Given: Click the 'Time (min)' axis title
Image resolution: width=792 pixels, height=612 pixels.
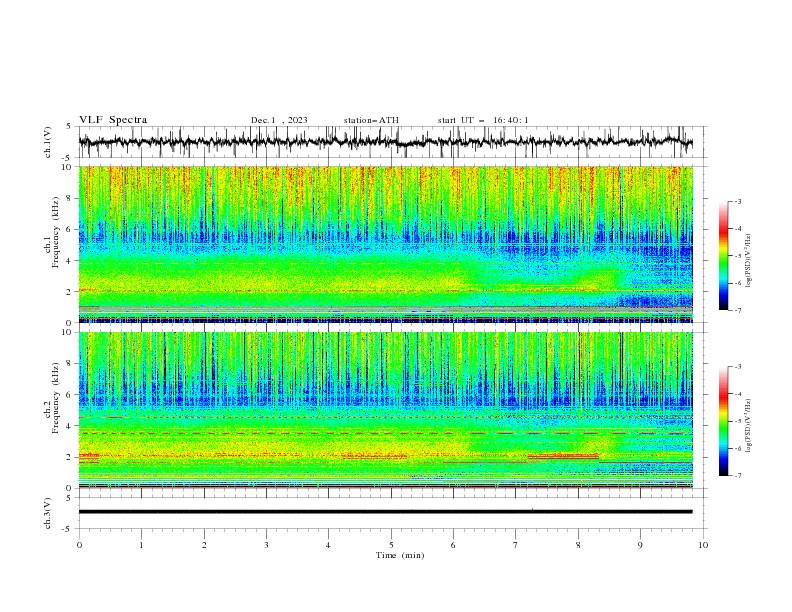Looking at the screenshot, I should click(x=400, y=555).
